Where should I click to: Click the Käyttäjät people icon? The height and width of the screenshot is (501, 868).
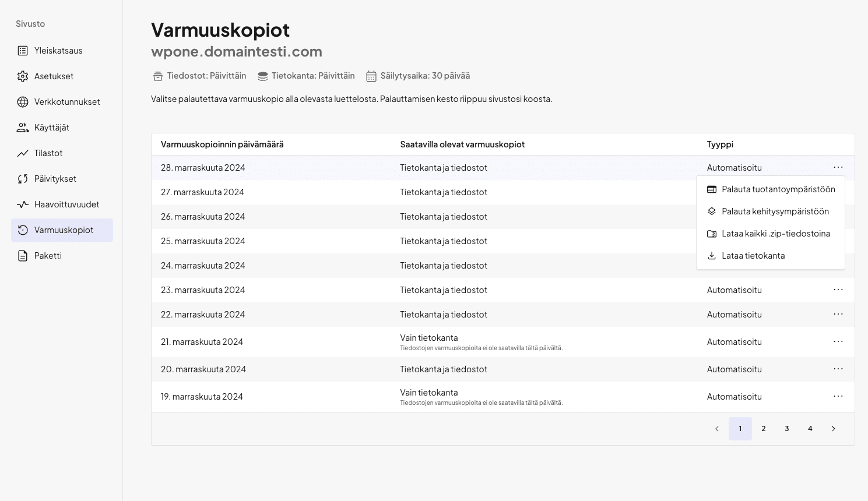(23, 128)
